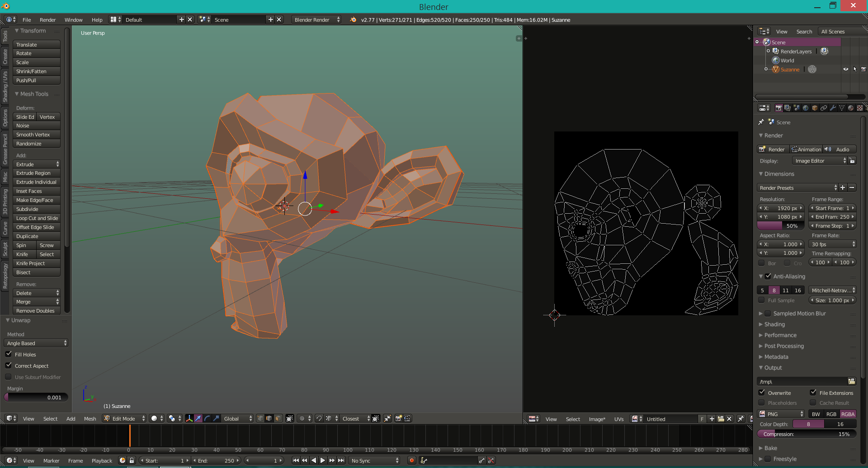
Task: Adjust the resolution percentage 50% slider
Action: coord(781,226)
